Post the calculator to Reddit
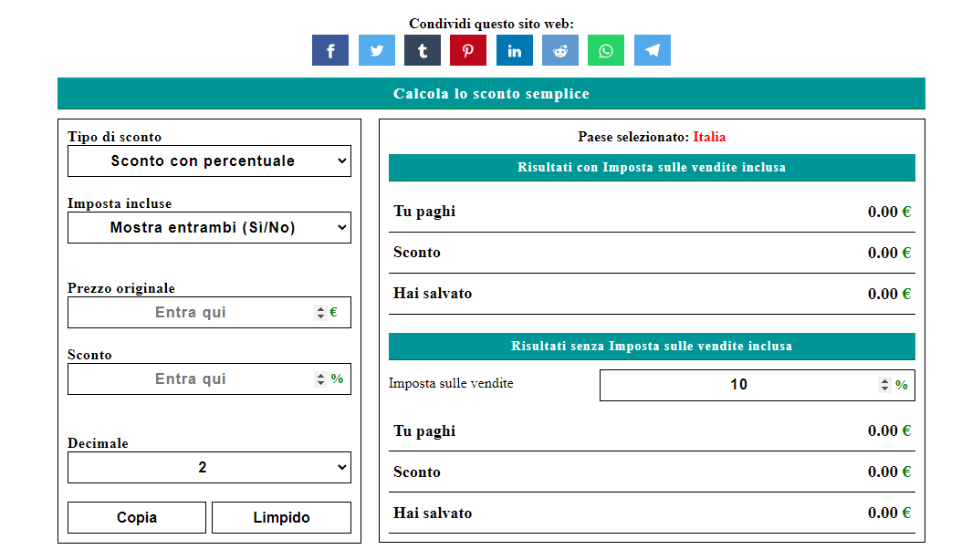 tap(559, 50)
